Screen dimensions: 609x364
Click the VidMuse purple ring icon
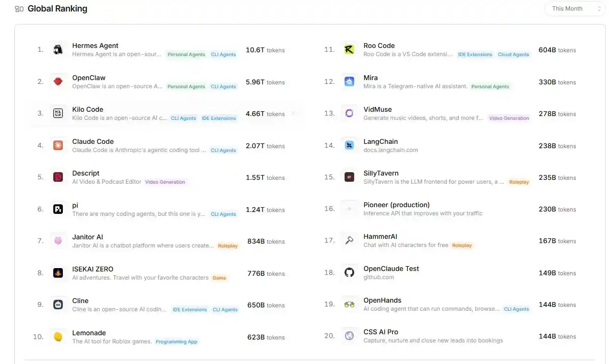click(x=349, y=114)
